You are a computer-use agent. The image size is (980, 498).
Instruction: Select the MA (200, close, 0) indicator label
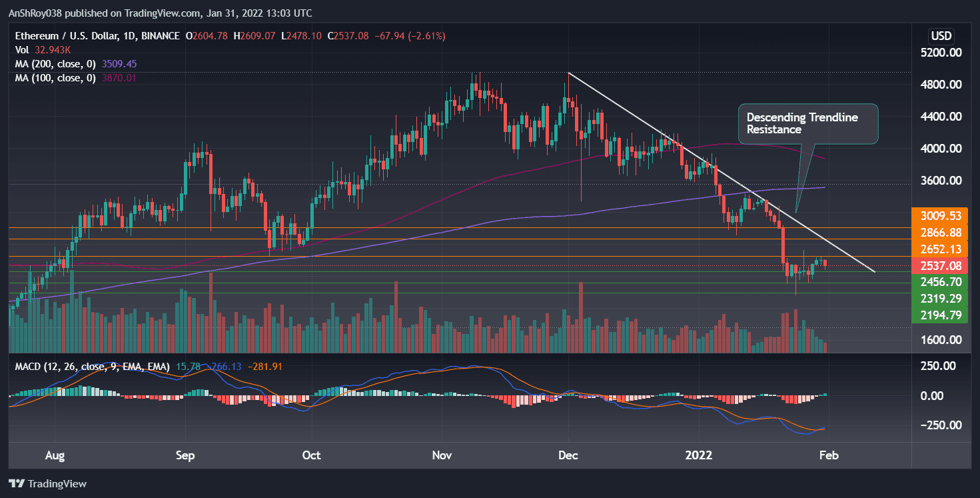point(57,63)
